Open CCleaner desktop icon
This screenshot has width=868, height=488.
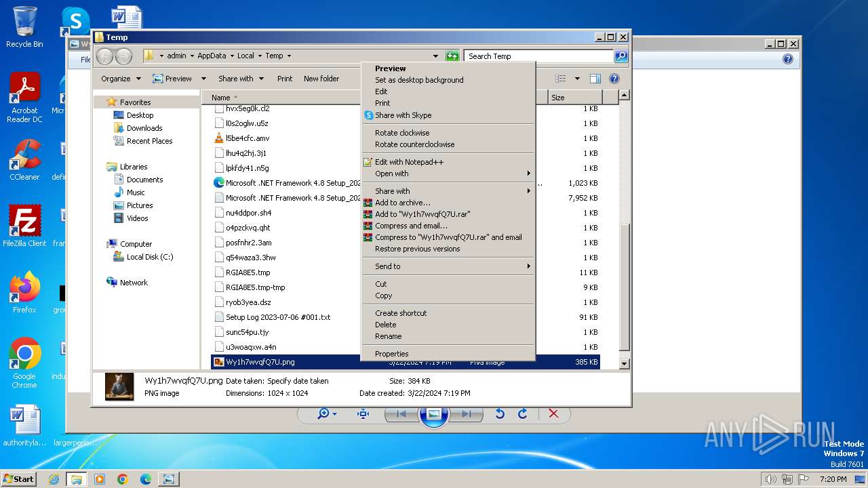24,160
